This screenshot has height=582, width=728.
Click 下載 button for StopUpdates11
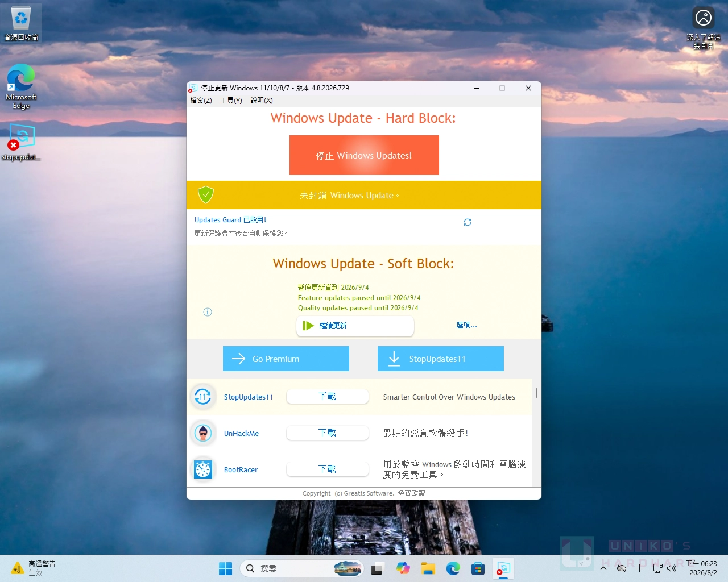tap(328, 397)
